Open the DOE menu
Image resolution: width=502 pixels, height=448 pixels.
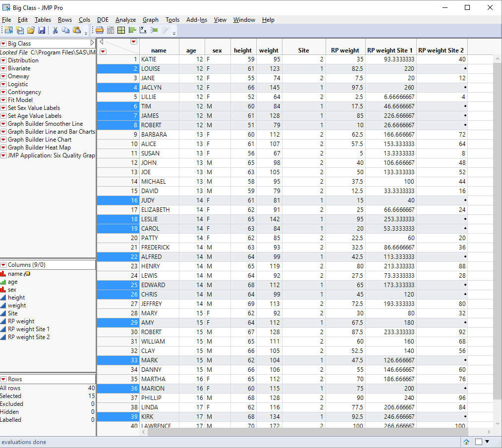(103, 20)
